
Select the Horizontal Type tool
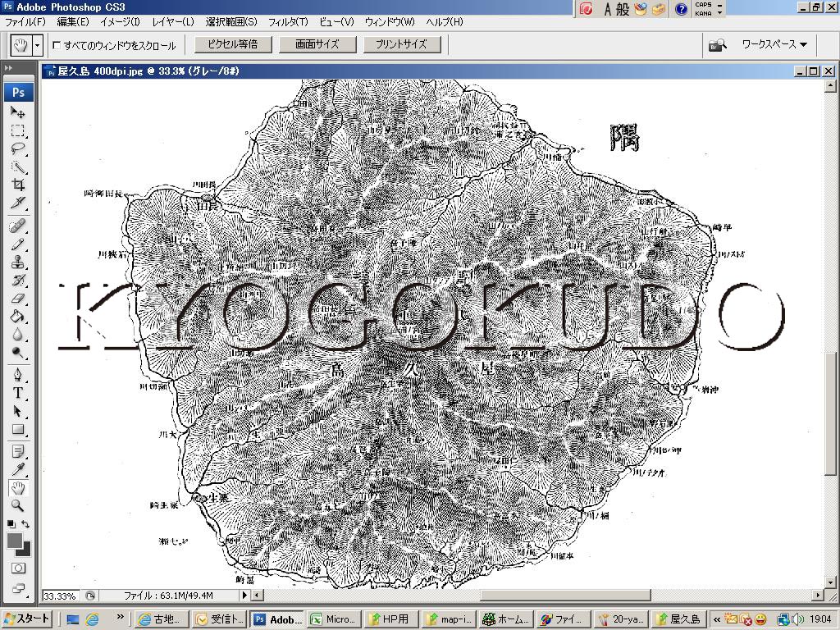point(18,393)
